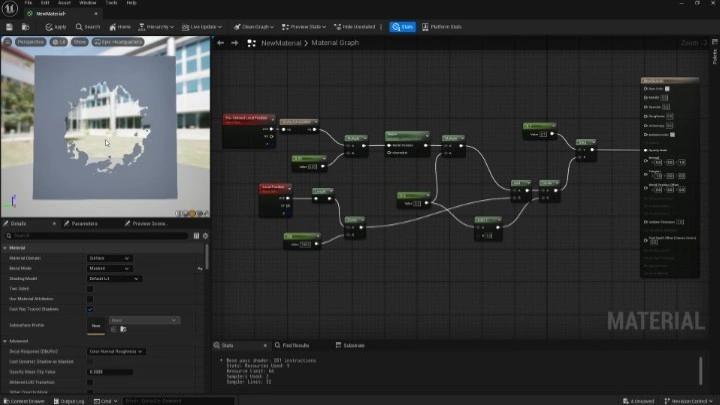The height and width of the screenshot is (405, 720).
Task: Click the graph back navigation arrow
Action: 222,43
